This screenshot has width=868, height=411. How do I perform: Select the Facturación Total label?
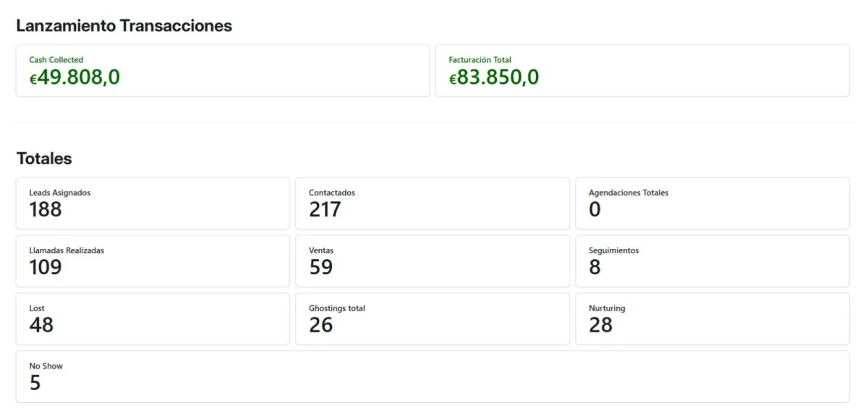tap(480, 60)
